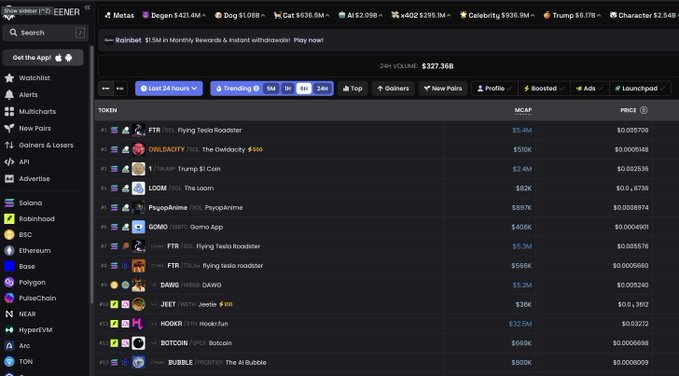The height and width of the screenshot is (376, 679).
Task: Click the sidebar vertical scrollbar
Action: (91, 173)
